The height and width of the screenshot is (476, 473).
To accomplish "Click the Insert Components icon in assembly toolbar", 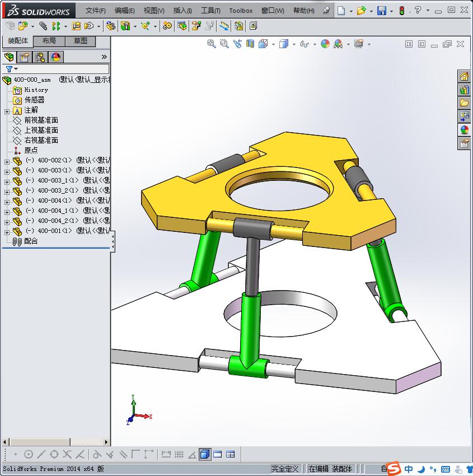I will pyautogui.click(x=23, y=26).
